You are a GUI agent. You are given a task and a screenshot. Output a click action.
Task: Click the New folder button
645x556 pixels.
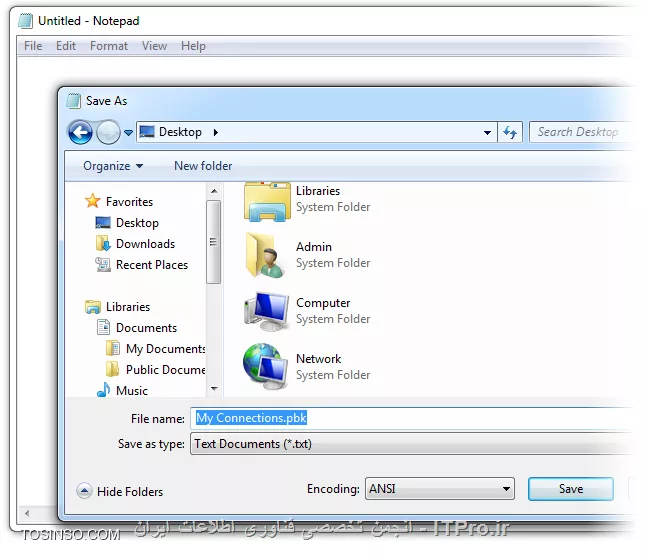203,166
